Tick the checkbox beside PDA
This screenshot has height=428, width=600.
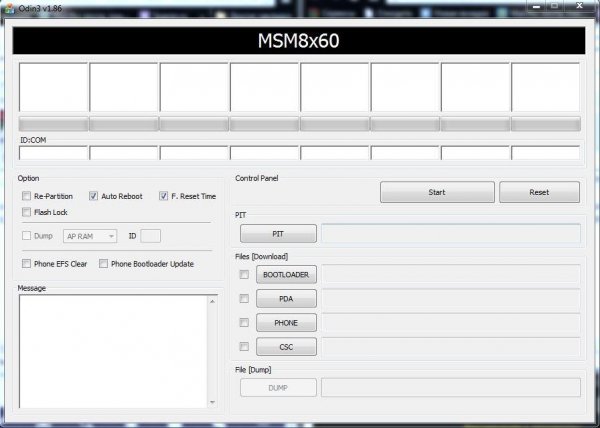click(x=244, y=298)
